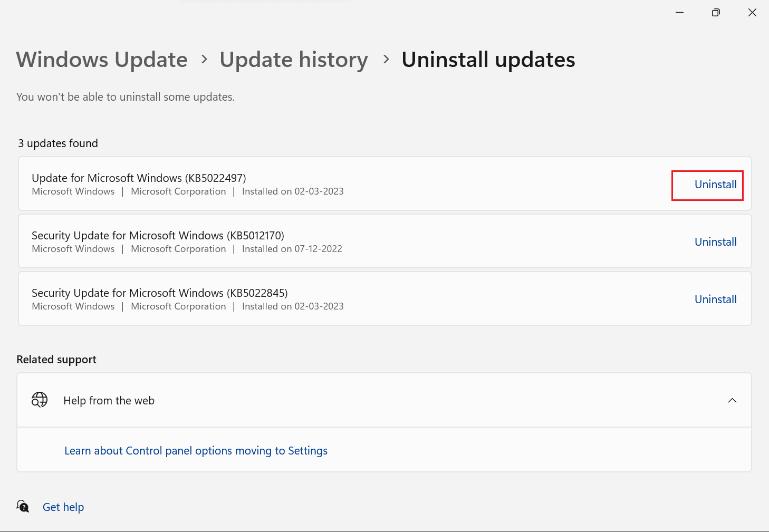This screenshot has width=769, height=532.
Task: Click the Related support heading
Action: (56, 360)
